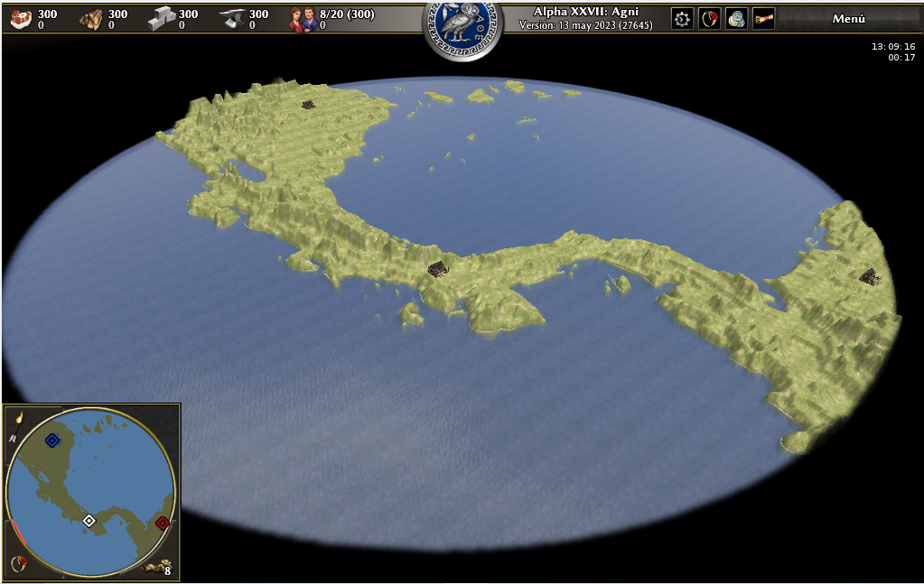Viewport: 924px width, 584px height.
Task: Open the Menú dropdown
Action: (848, 19)
